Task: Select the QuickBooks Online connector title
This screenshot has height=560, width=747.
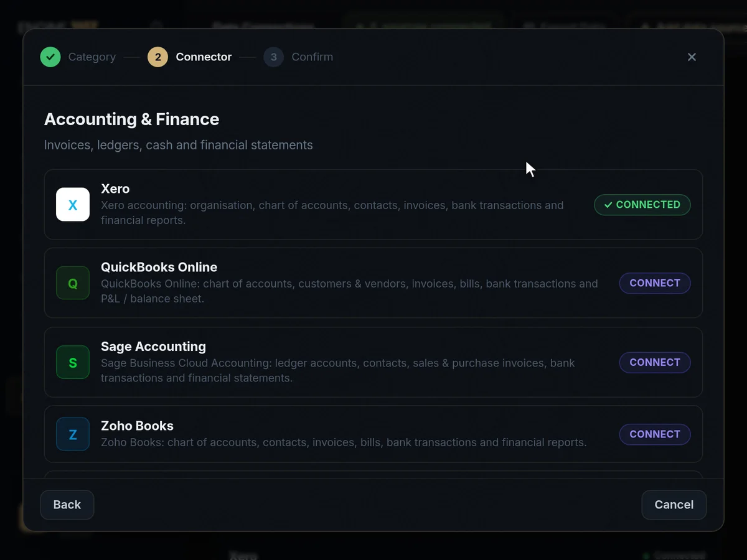Action: click(x=159, y=267)
